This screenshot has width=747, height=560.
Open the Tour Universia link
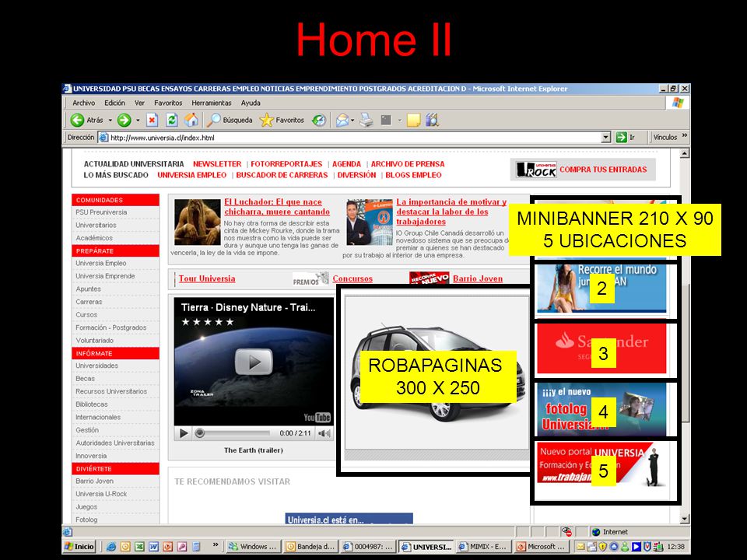tap(207, 278)
